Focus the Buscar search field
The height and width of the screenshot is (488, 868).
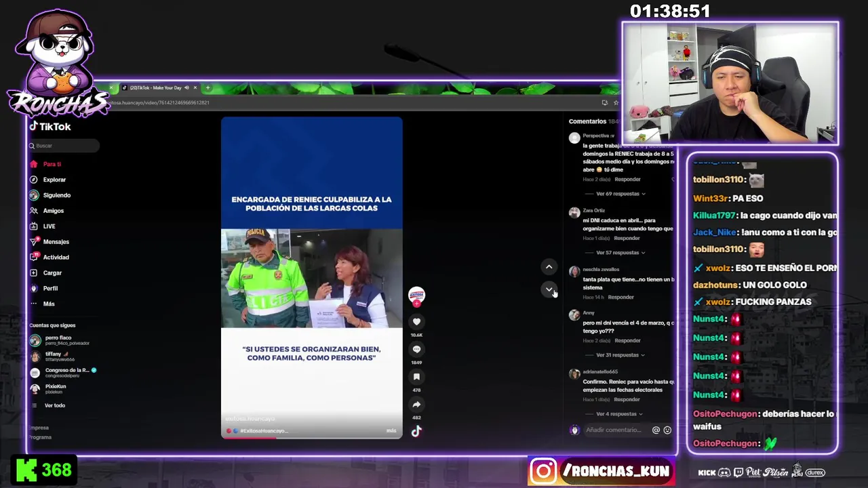[x=64, y=146]
